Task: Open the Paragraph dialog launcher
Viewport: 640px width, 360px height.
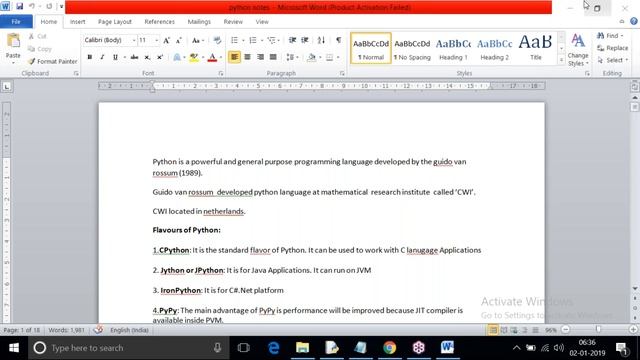Action: [342, 73]
